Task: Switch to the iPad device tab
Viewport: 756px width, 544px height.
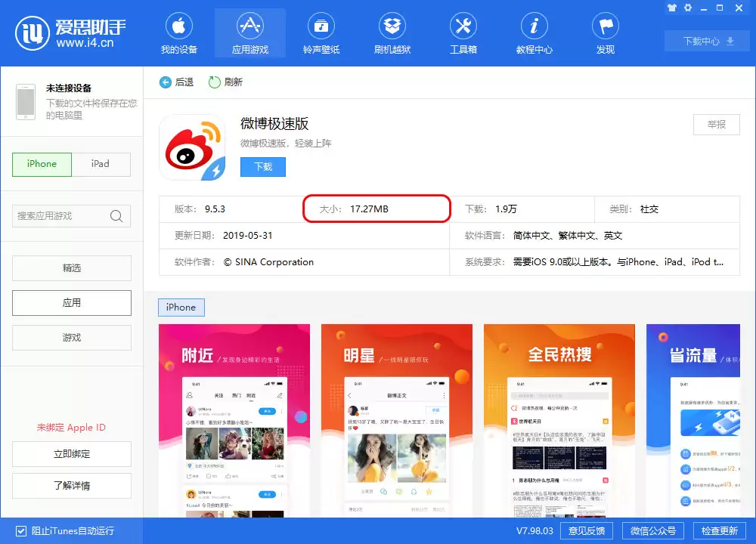Action: (x=101, y=164)
